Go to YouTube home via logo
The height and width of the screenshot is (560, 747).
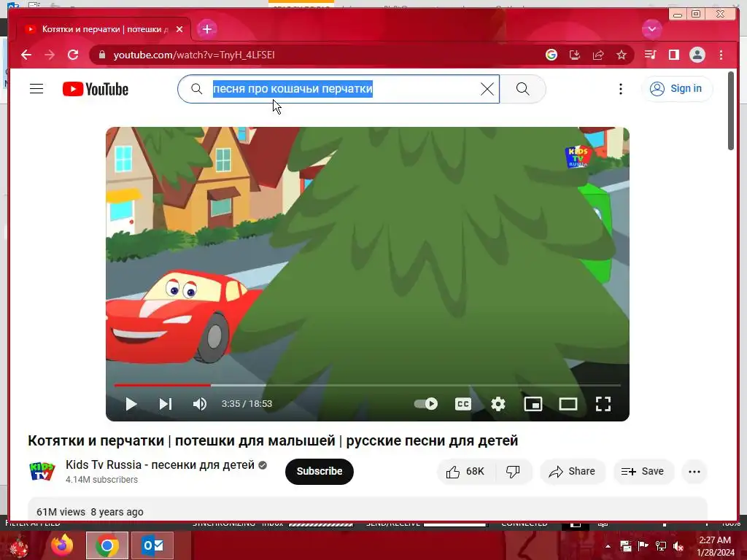point(96,89)
